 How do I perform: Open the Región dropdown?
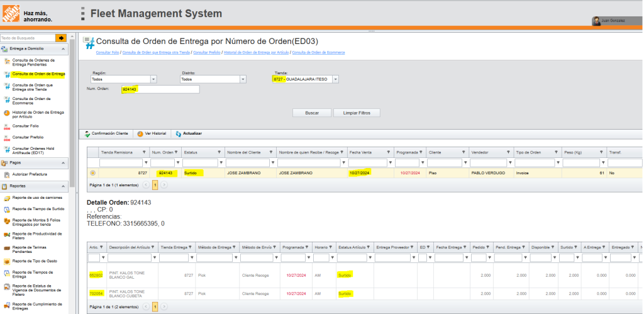click(x=153, y=79)
